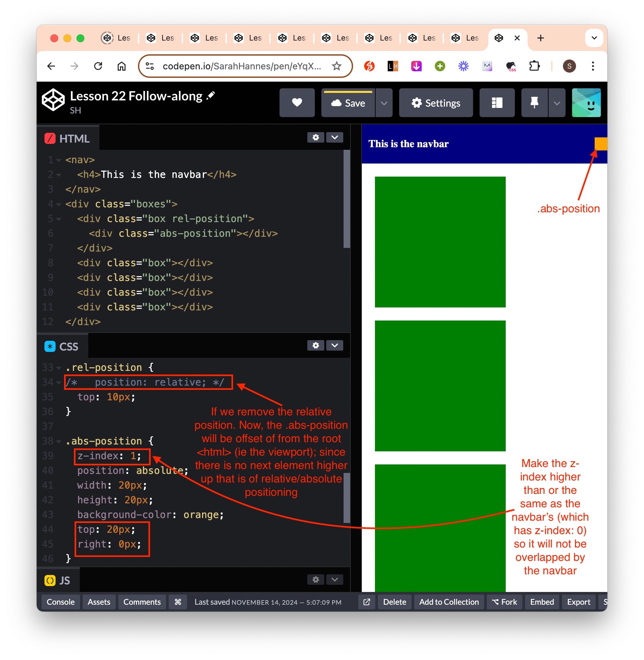Pin this pen
Image resolution: width=644 pixels, height=660 pixels.
pos(534,103)
